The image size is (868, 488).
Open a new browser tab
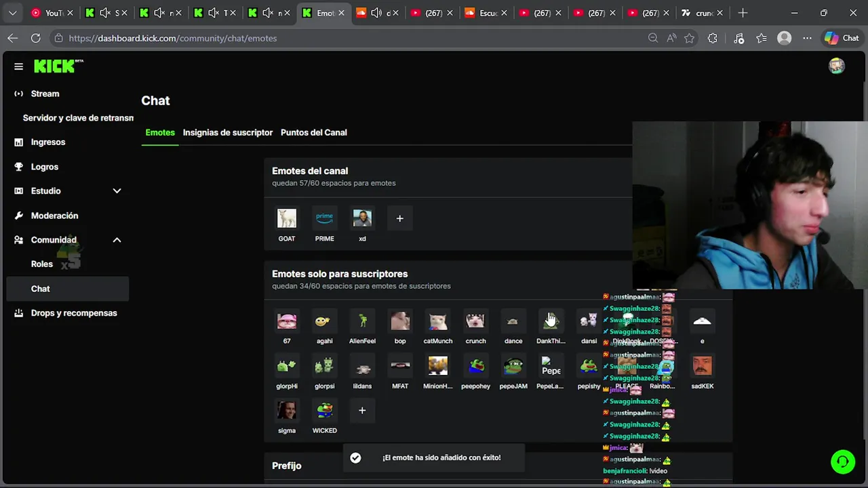(x=743, y=13)
